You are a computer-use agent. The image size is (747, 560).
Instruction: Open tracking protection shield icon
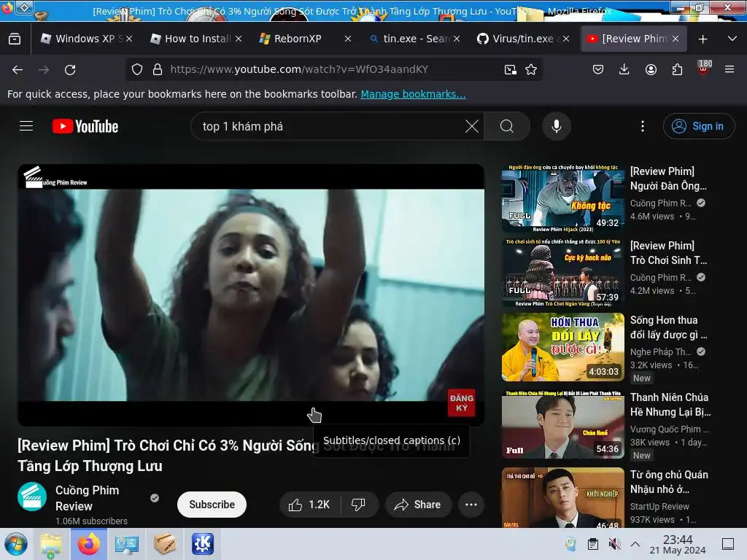click(x=137, y=69)
